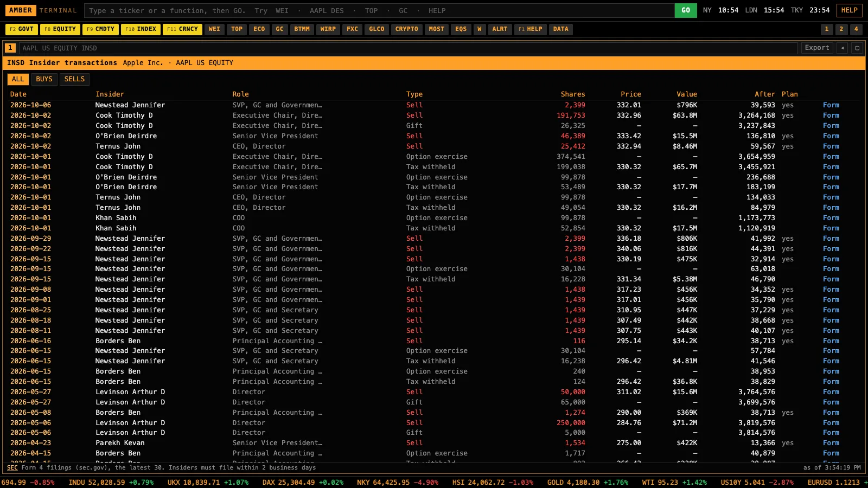This screenshot has width=868, height=488.
Task: Open the Form link for the Parekh Kevan row
Action: pyautogui.click(x=831, y=443)
